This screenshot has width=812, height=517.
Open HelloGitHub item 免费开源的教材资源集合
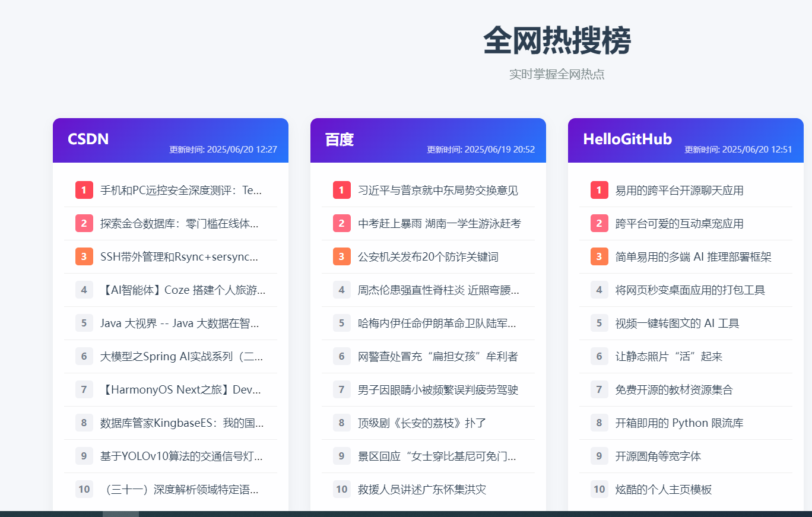[674, 389]
